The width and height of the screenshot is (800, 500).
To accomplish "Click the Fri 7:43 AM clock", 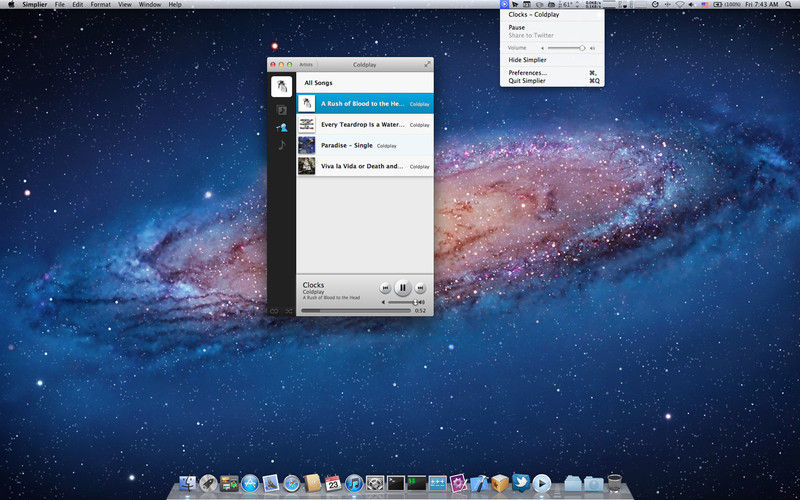I will tap(761, 4).
